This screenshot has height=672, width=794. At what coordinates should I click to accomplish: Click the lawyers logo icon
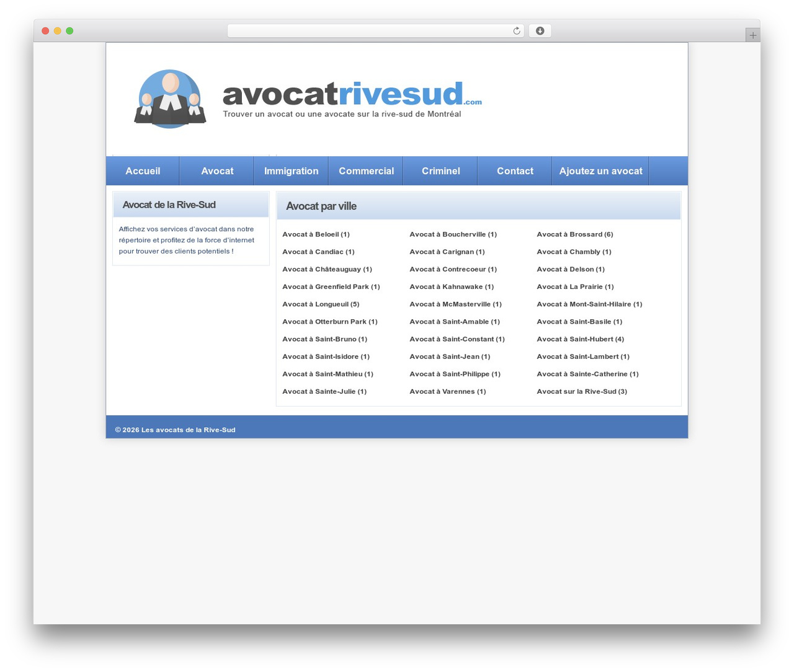pos(171,99)
